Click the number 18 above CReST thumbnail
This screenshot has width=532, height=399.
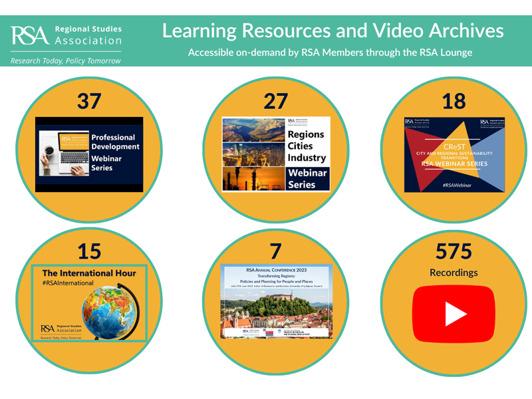click(x=454, y=101)
